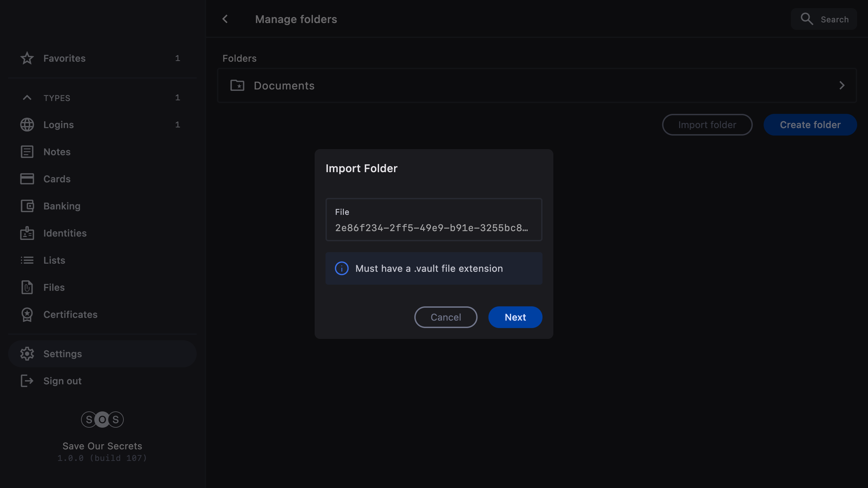Screen dimensions: 868x488
Task: Click the Search box in the top bar
Action: pos(824,19)
